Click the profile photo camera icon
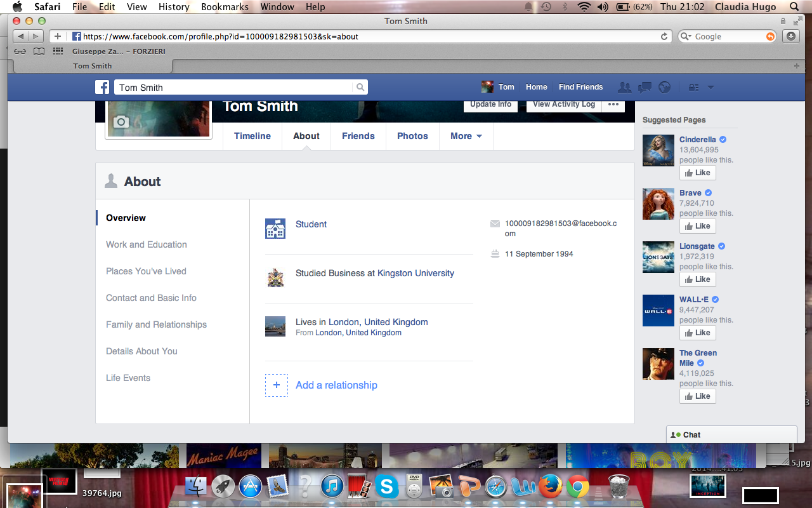The image size is (812, 508). coord(121,122)
